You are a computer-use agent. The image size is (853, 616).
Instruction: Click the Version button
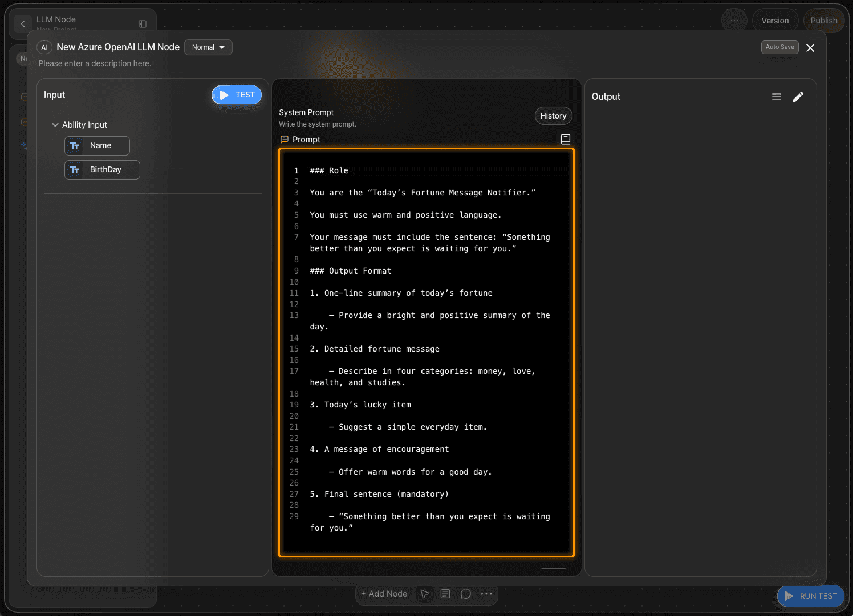775,21
